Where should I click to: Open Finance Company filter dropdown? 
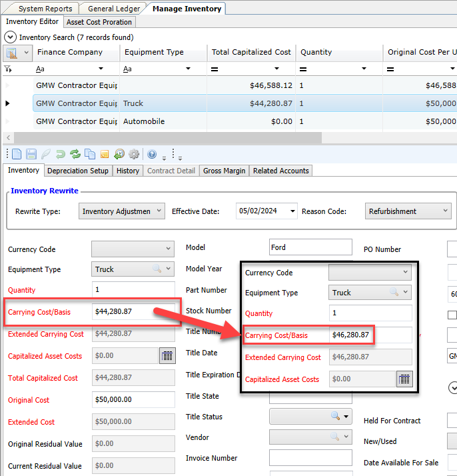click(101, 69)
